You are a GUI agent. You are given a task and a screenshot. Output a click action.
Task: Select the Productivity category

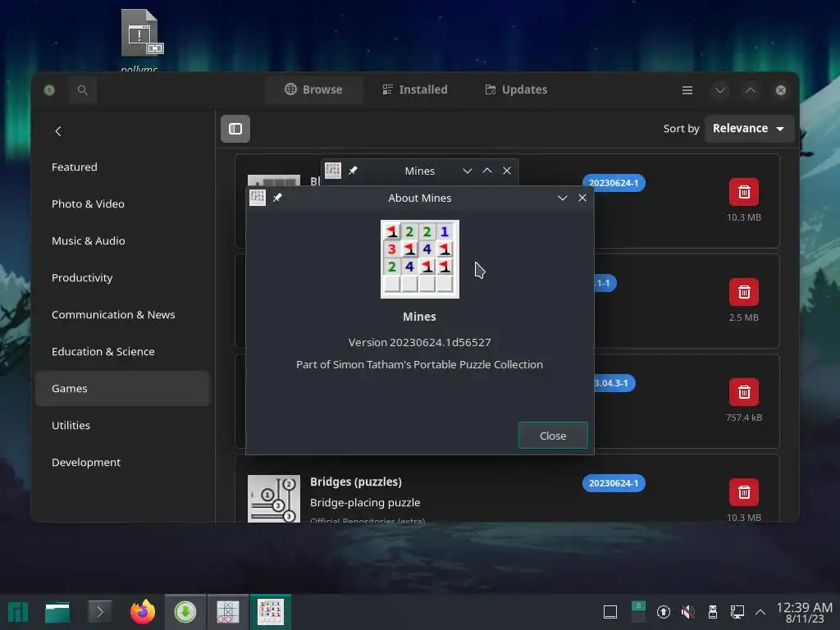(123, 278)
